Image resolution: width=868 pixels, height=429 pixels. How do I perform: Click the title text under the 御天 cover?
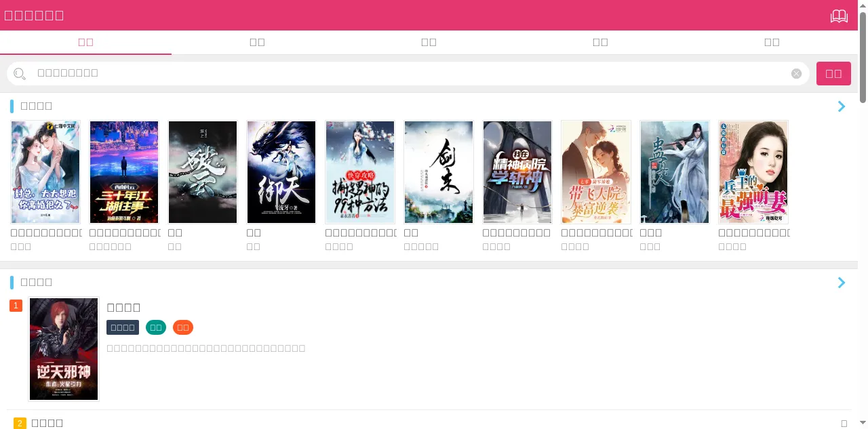click(254, 232)
